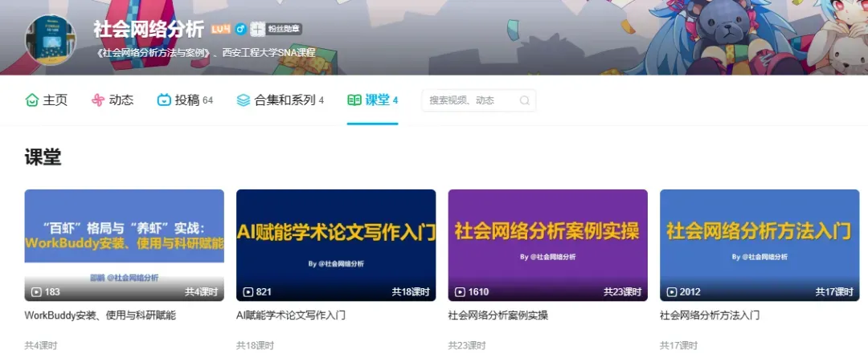The height and width of the screenshot is (358, 868).
Task: Open the 主页 tab
Action: click(x=47, y=100)
